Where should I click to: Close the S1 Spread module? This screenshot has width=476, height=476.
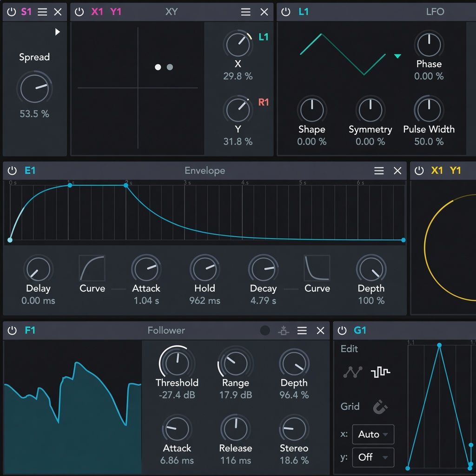point(58,12)
